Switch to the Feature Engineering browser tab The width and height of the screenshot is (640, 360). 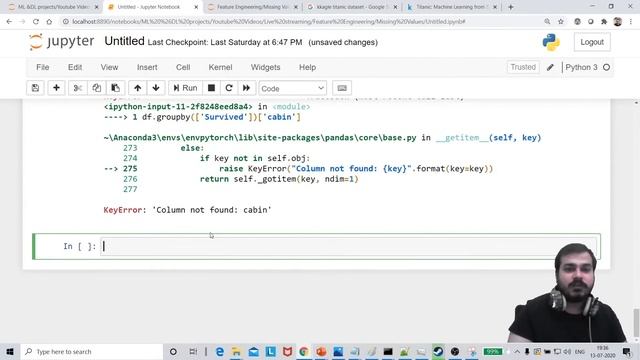[x=253, y=7]
